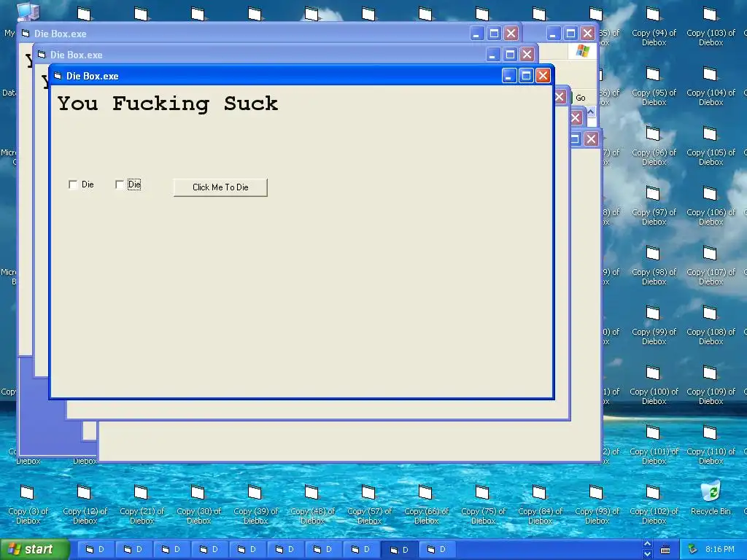Click the taskbar row scroll-down arrow
This screenshot has width=747, height=560.
pos(647,554)
